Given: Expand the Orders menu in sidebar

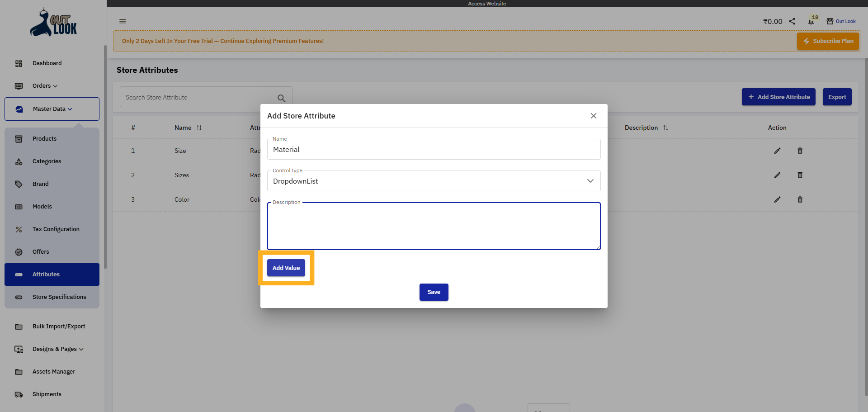Looking at the screenshot, I should coord(44,85).
